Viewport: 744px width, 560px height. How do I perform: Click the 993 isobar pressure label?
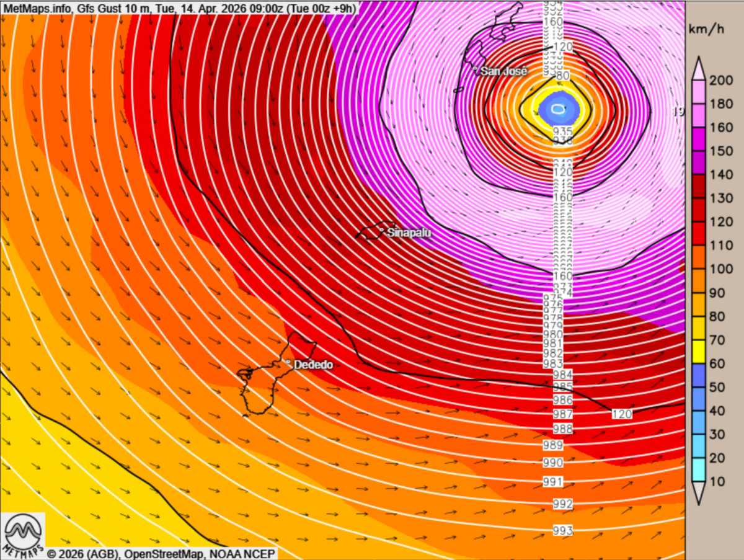click(562, 530)
